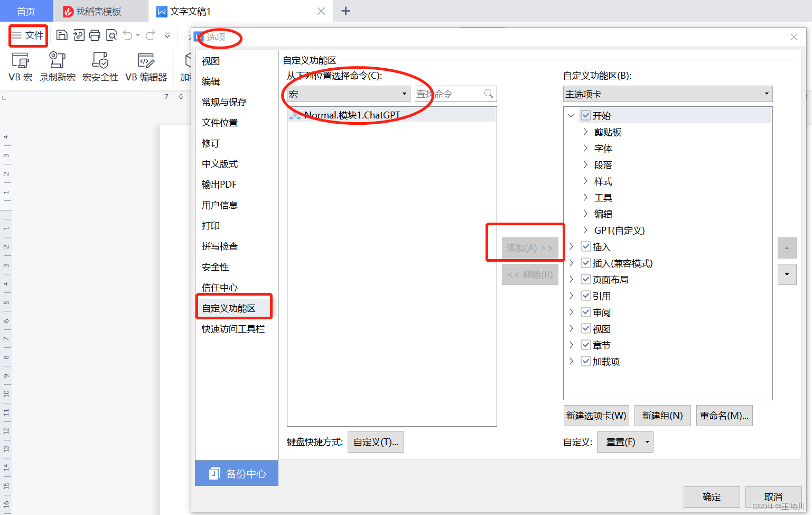Screen dimensions: 812x515
Task: Click the Print icon in quick toolbar
Action: 95,35
